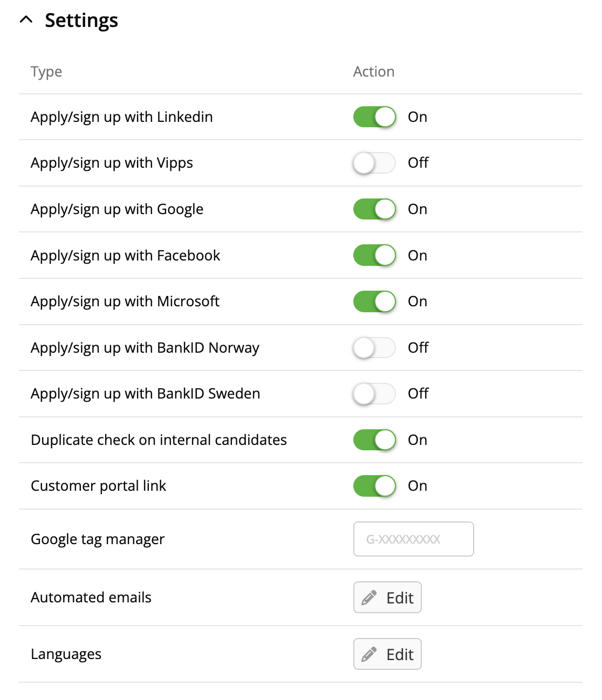Enable BankID Norway sign up toggle
602x700 pixels.
pos(374,348)
